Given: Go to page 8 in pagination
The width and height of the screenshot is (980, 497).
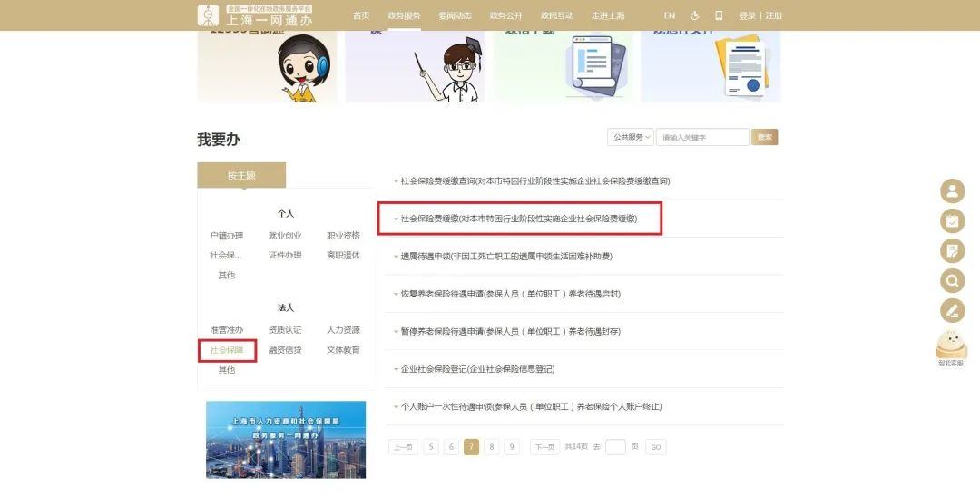Looking at the screenshot, I should click(x=491, y=447).
